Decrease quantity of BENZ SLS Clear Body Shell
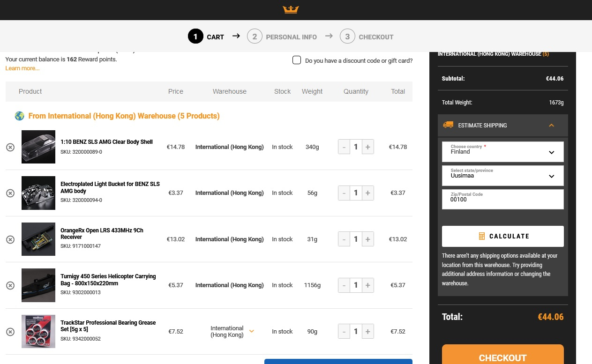 point(344,147)
